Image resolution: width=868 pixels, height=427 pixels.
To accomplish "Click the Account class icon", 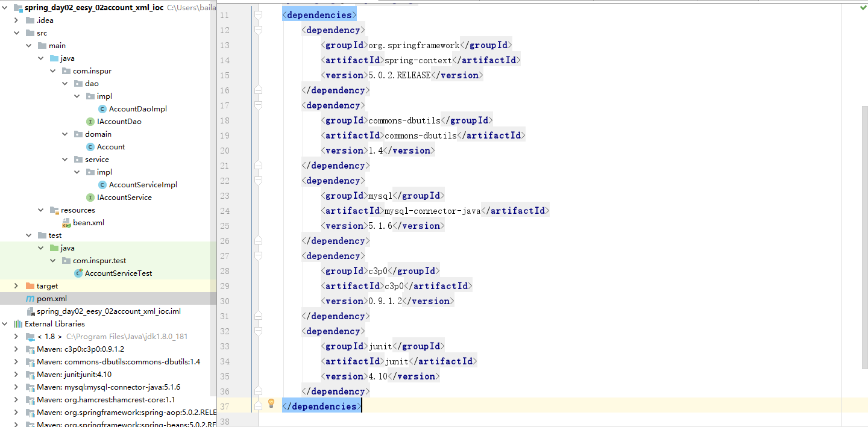I will (x=90, y=147).
